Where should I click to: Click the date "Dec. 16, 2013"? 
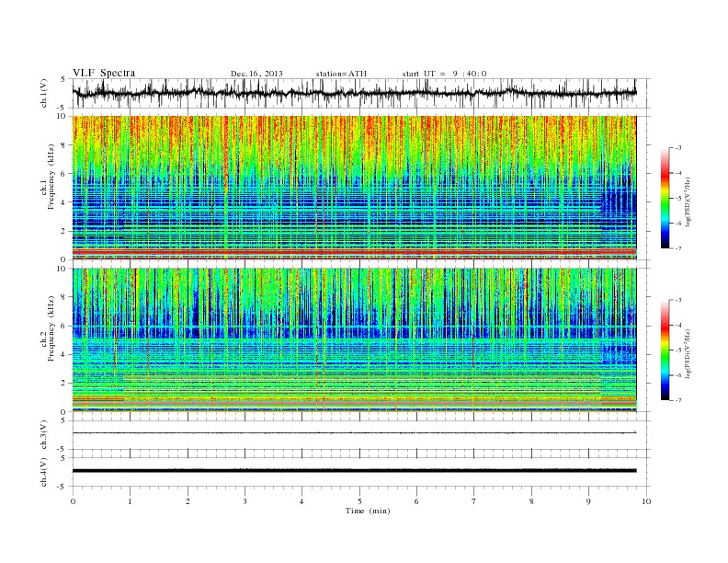point(256,74)
